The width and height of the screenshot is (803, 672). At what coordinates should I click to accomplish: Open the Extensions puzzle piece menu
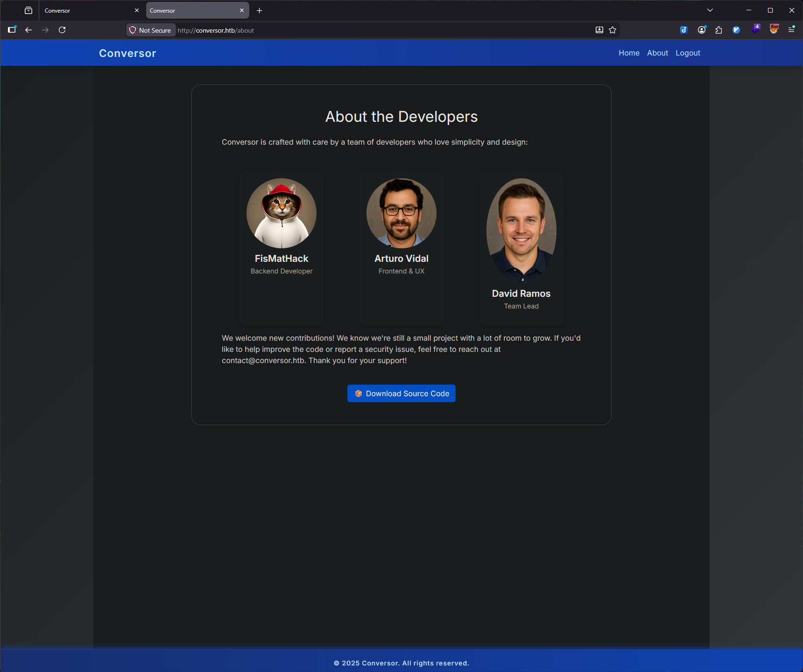click(719, 30)
